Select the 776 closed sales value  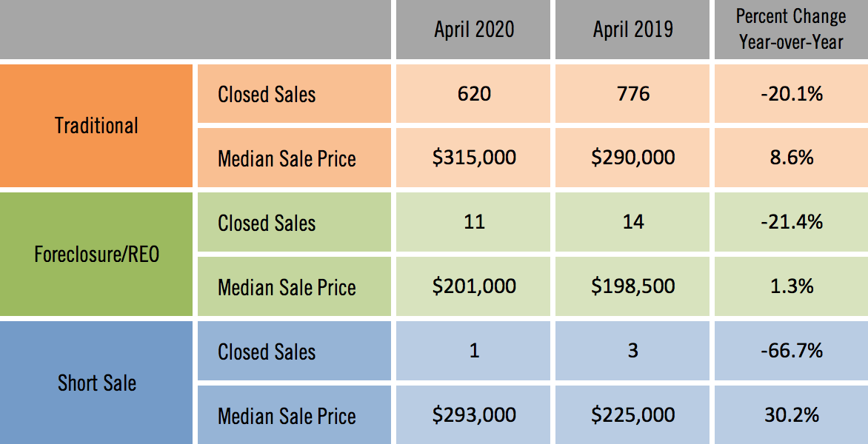pos(632,94)
